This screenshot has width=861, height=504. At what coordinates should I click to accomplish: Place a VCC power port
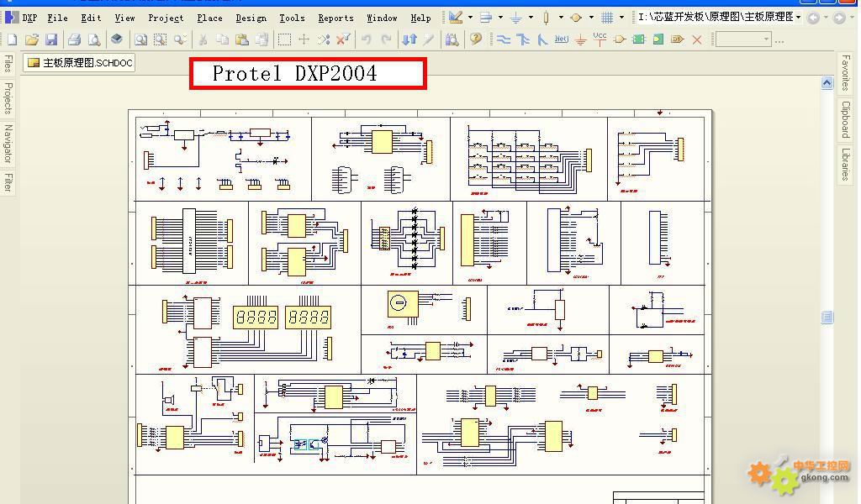600,39
